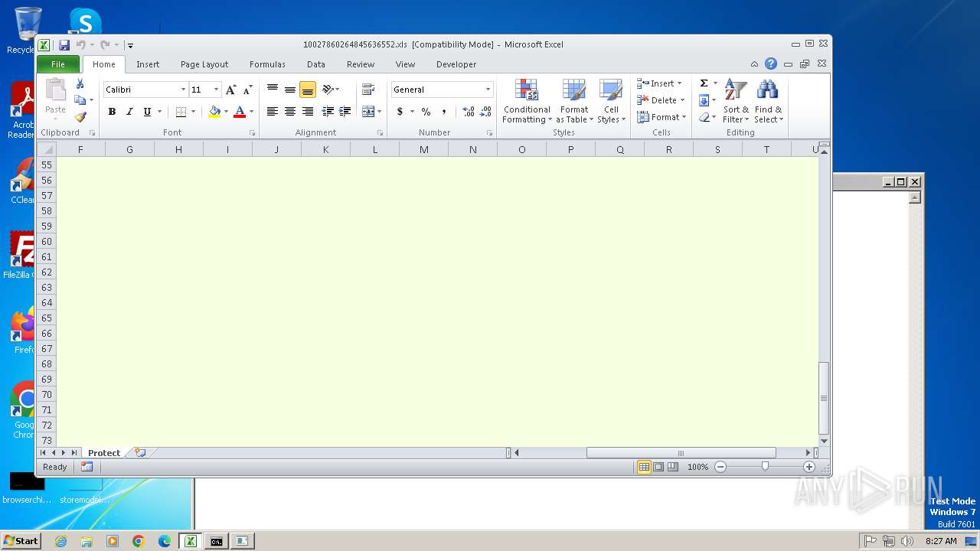Image resolution: width=980 pixels, height=551 pixels.
Task: Open Font dialog launcher
Action: coord(252,133)
